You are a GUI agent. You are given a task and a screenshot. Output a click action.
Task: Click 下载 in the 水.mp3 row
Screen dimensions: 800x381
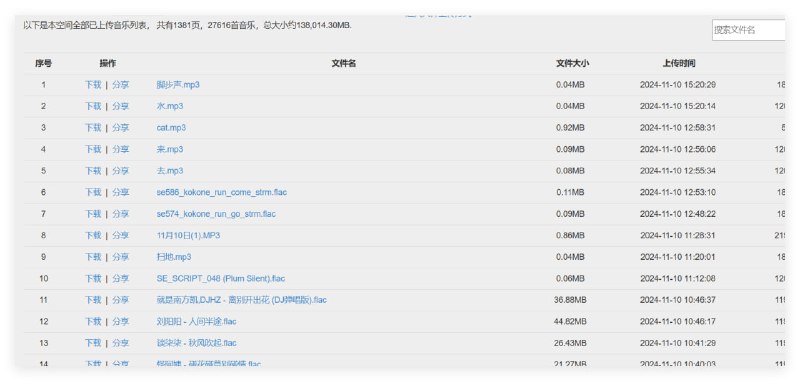(93, 106)
